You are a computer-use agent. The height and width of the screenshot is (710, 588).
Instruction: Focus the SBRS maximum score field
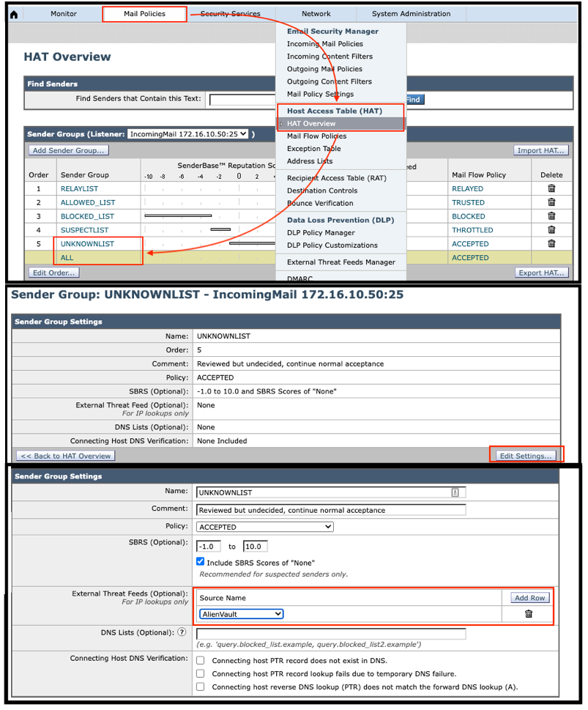[256, 546]
